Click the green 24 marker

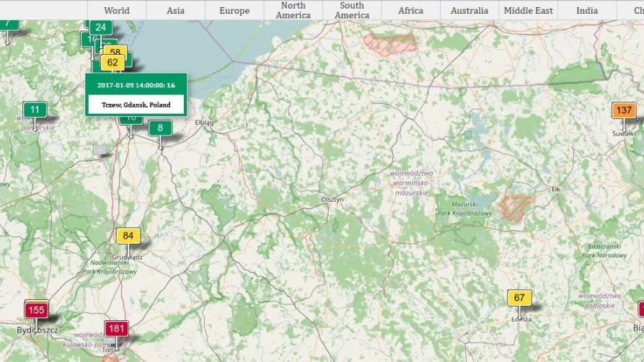(x=101, y=27)
